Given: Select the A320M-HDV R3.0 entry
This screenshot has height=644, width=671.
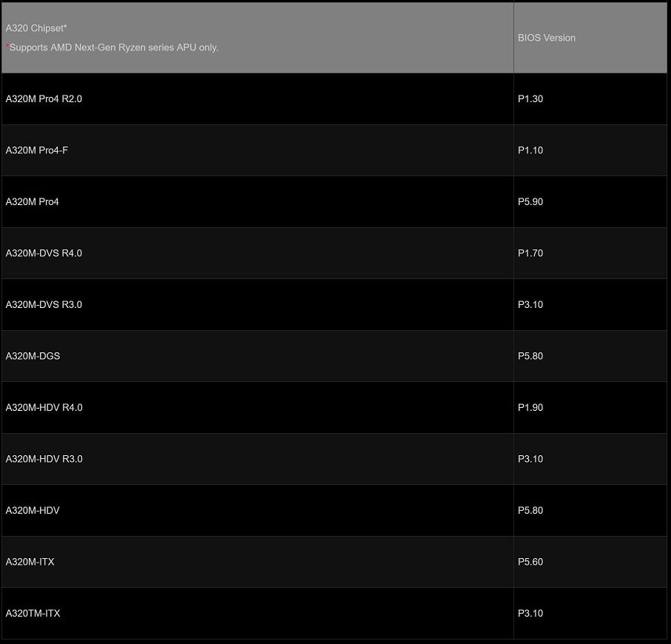Looking at the screenshot, I should click(x=44, y=459).
